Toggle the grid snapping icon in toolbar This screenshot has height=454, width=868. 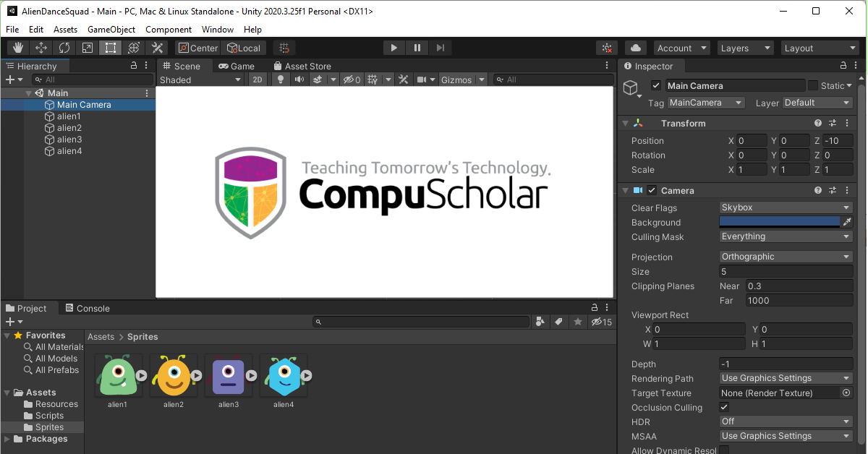click(x=284, y=48)
